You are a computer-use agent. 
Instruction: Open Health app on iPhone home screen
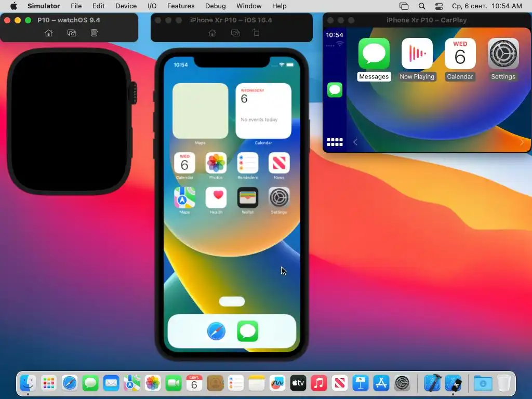pyautogui.click(x=216, y=197)
